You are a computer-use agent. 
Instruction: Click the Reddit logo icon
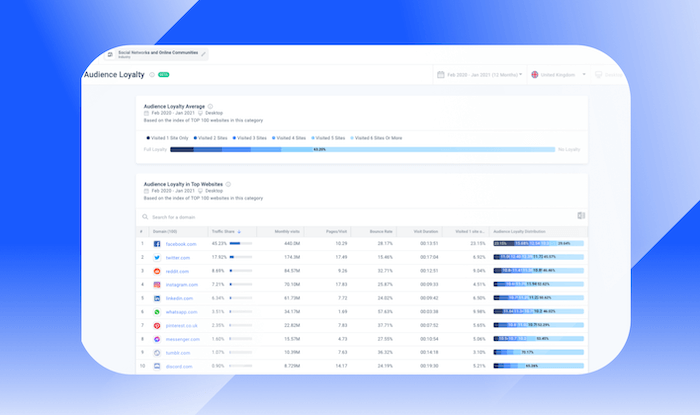pyautogui.click(x=158, y=270)
